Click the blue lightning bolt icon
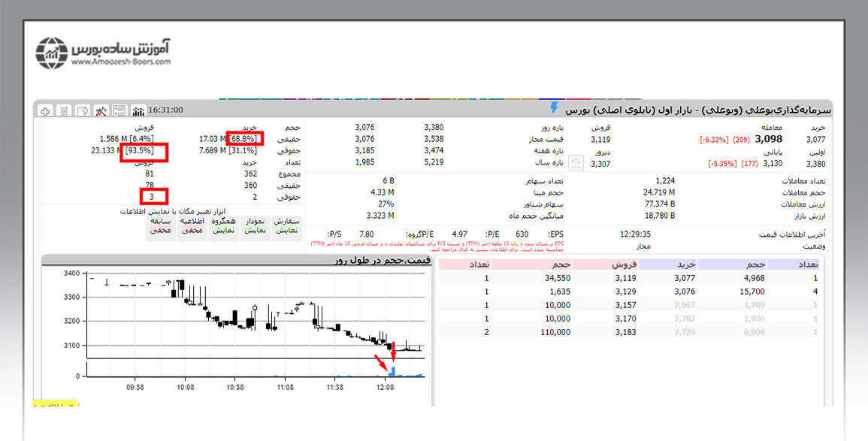868x441 pixels. click(555, 108)
